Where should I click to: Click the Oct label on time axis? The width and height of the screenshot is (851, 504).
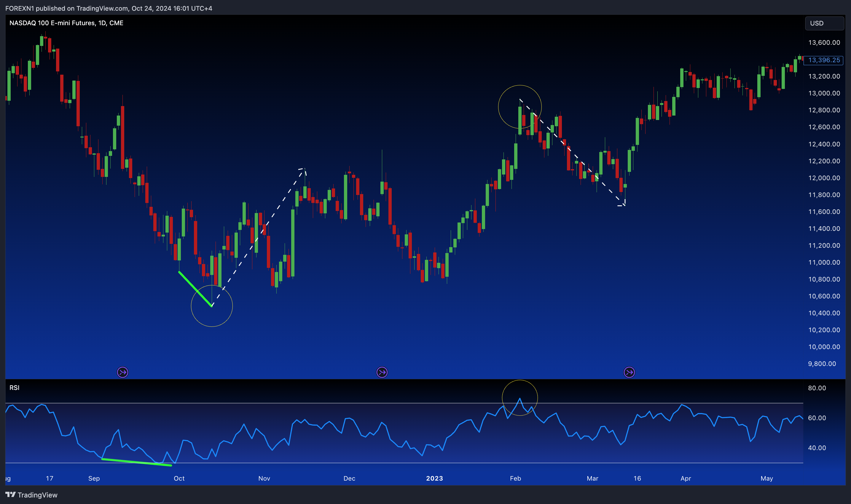point(179,478)
